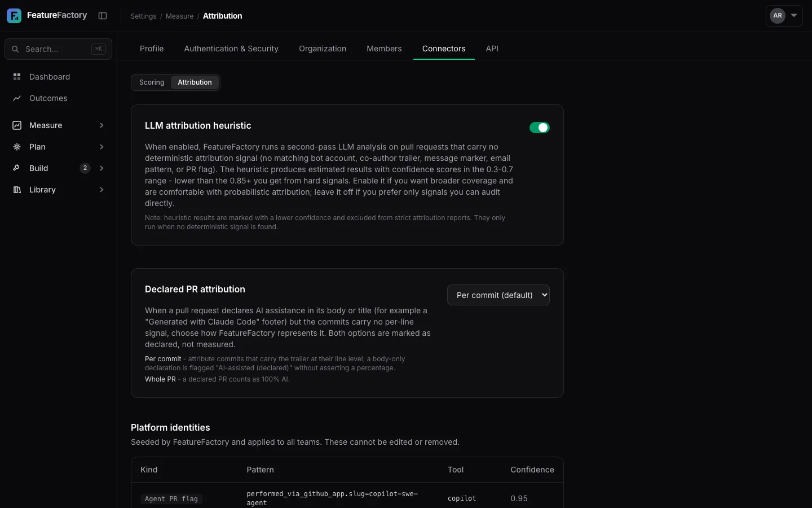Screen dimensions: 812x508
Task: Open Authentication & Security tab
Action: point(231,49)
